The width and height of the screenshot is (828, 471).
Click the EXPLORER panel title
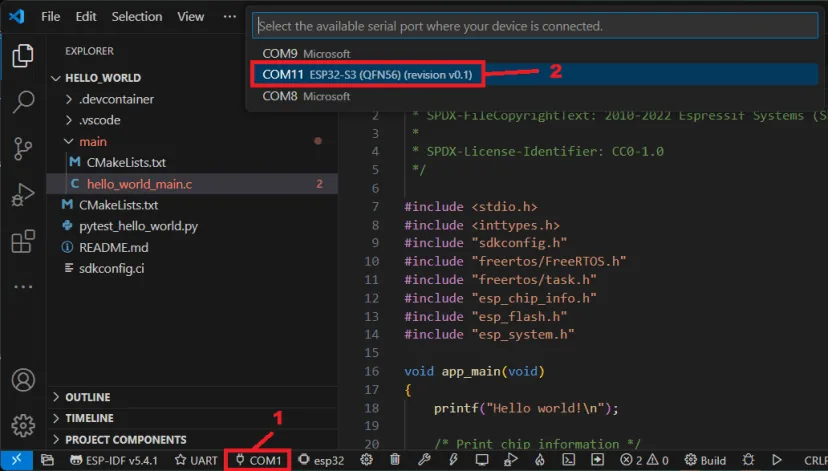point(89,51)
